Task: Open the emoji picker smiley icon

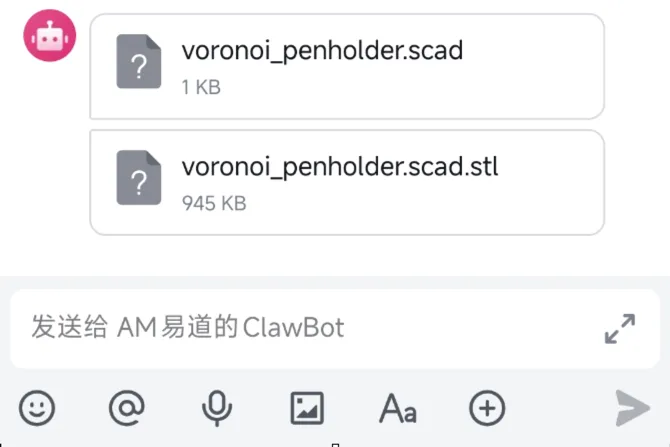Action: (37, 408)
